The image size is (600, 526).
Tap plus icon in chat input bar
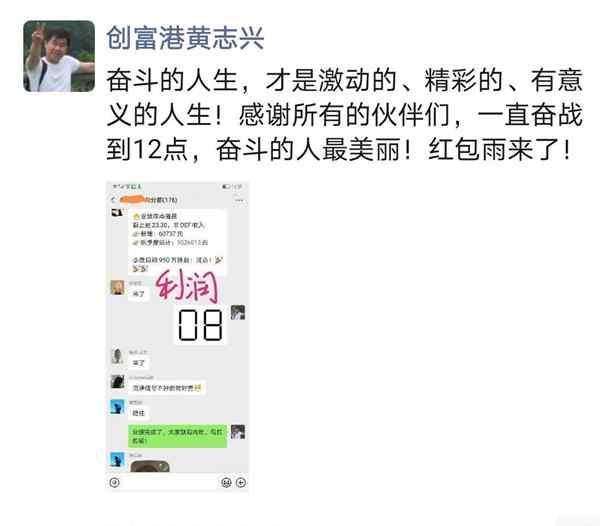pyautogui.click(x=241, y=482)
